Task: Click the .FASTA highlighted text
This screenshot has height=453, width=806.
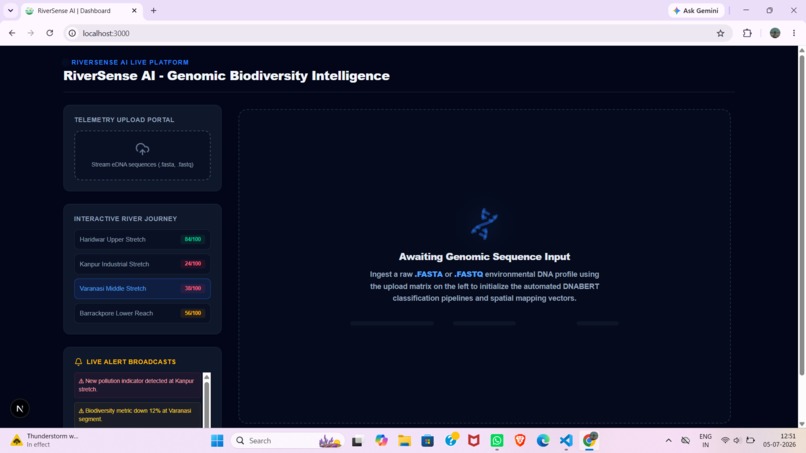Action: point(429,275)
